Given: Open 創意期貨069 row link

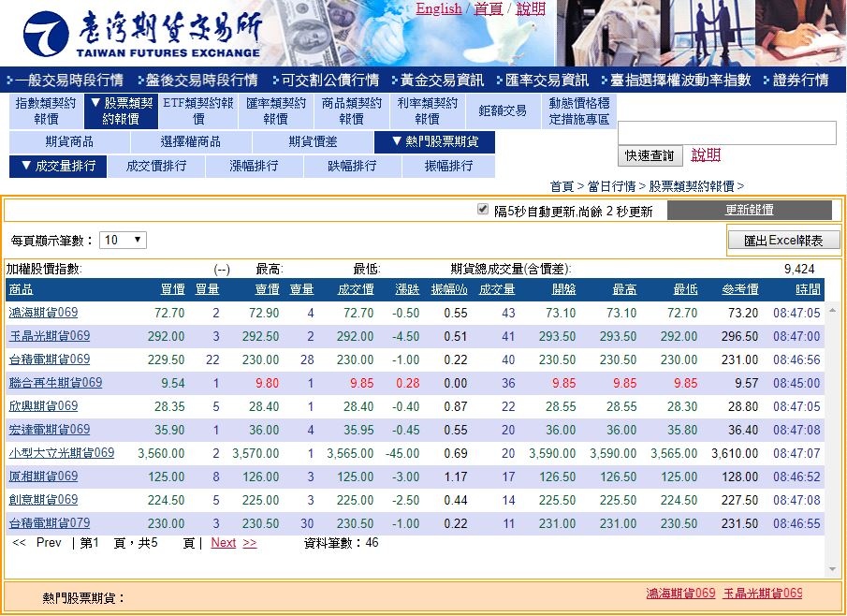Looking at the screenshot, I should (x=43, y=499).
